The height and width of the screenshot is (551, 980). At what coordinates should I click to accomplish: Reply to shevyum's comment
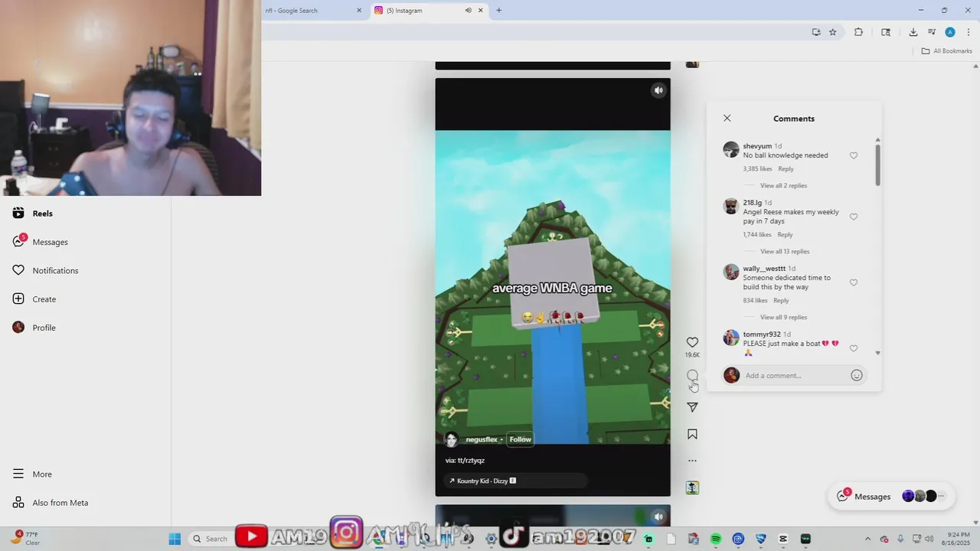coord(786,169)
